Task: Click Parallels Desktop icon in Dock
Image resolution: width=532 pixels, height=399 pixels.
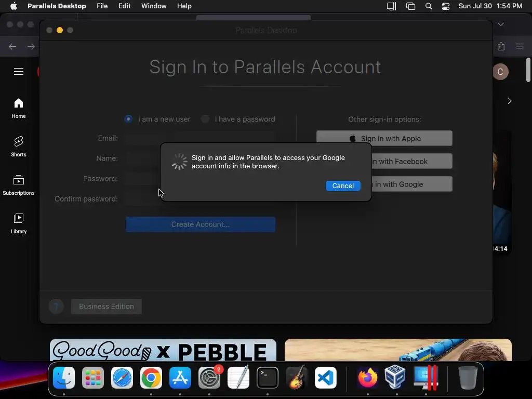Action: pyautogui.click(x=426, y=378)
